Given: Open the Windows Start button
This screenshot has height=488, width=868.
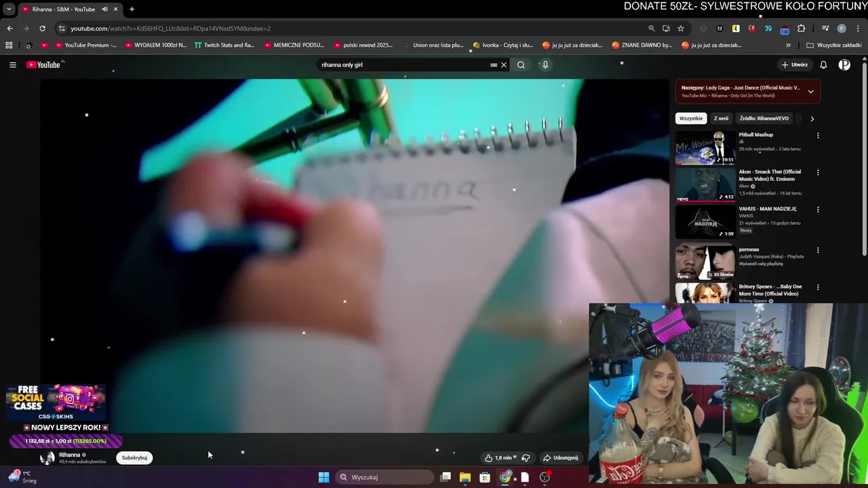Looking at the screenshot, I should point(324,477).
